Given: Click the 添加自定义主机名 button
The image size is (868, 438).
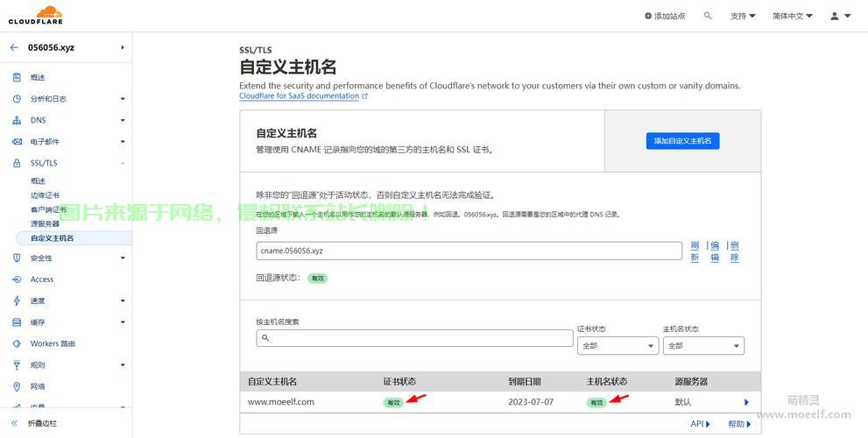Looking at the screenshot, I should pos(682,141).
